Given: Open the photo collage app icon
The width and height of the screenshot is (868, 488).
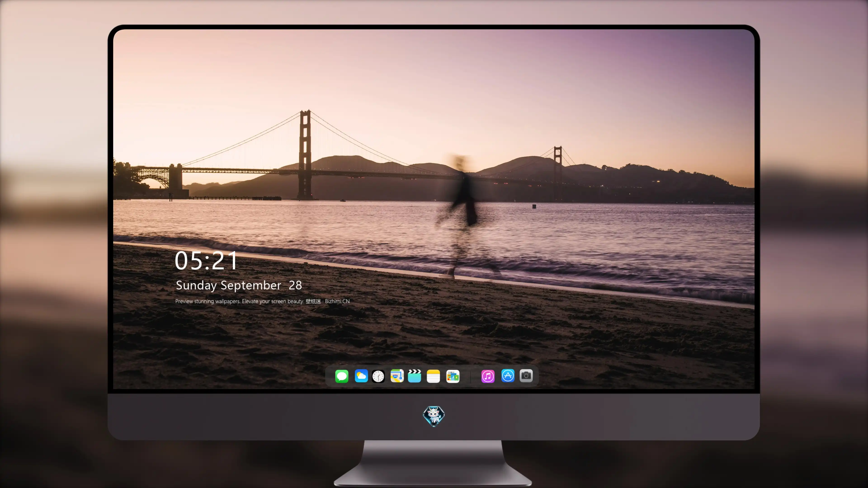Looking at the screenshot, I should click(x=453, y=376).
